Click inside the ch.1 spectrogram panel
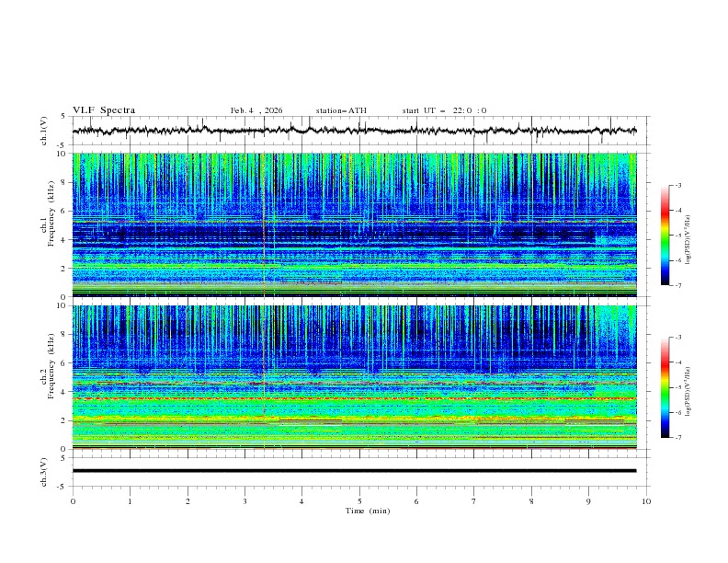728x563 pixels. tap(354, 224)
